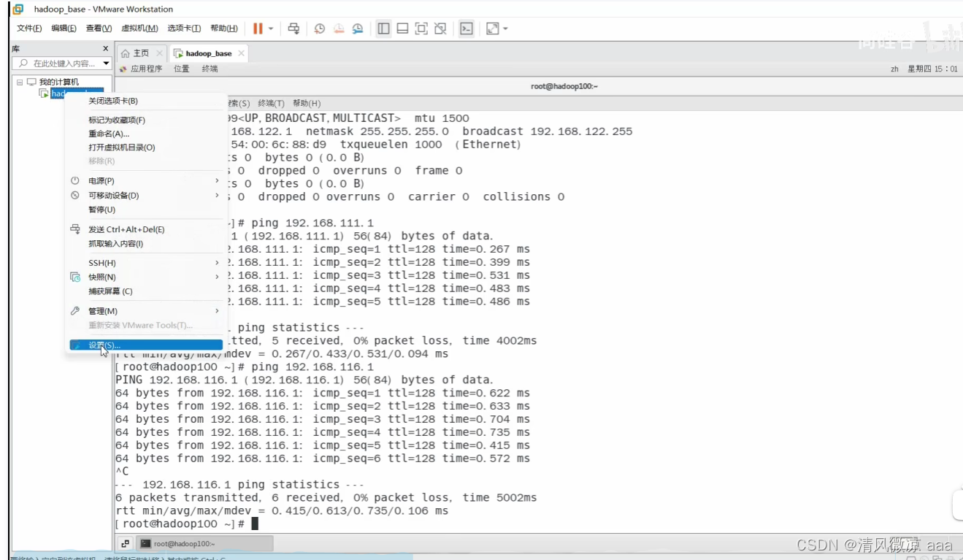Open the guest 终端 panel menu
This screenshot has height=560, width=963.
[210, 69]
